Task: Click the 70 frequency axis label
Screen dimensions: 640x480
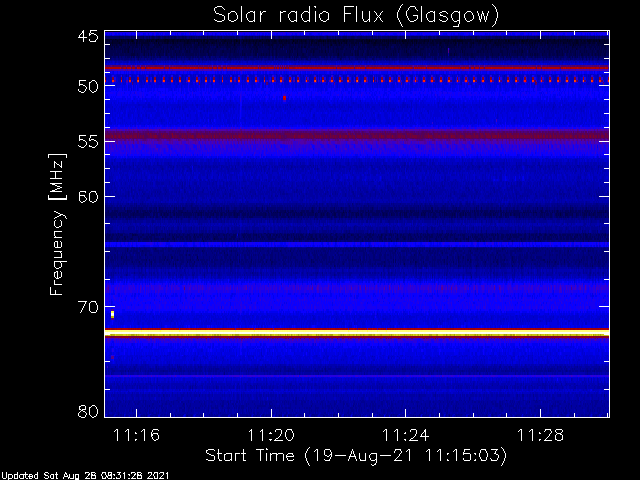Action: (88, 307)
